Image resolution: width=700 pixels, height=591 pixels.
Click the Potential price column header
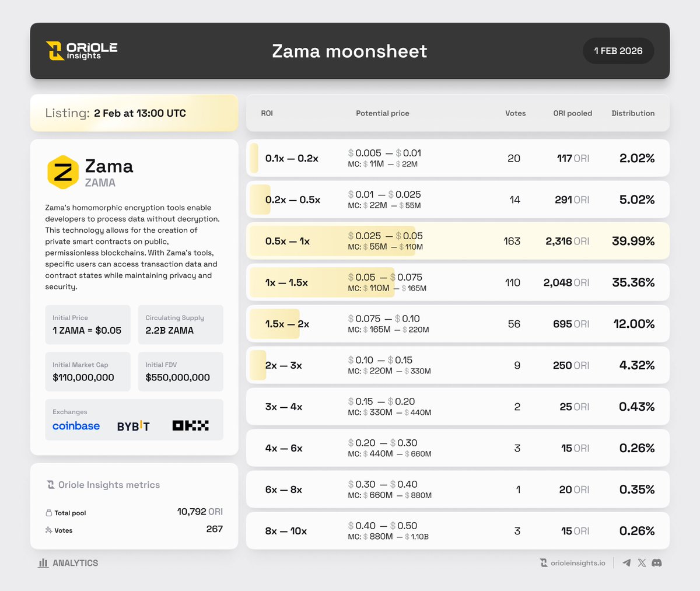383,113
